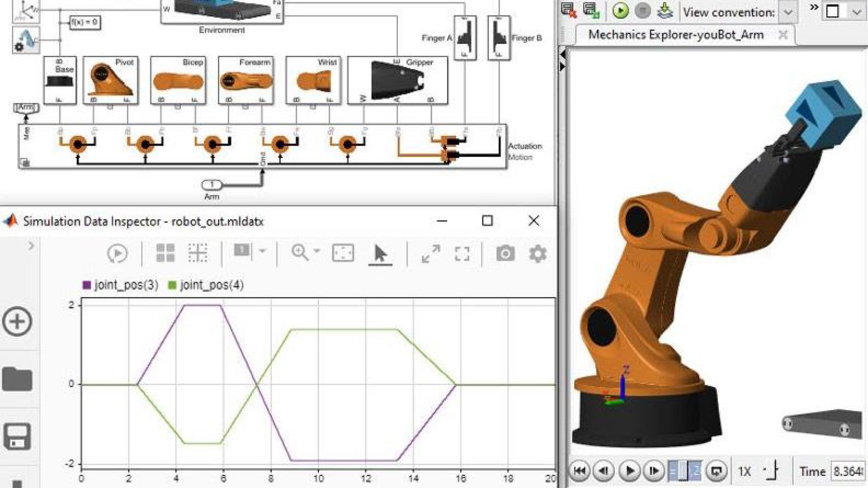Open the subplot layout grid icon
868x488 pixels.
point(165,253)
